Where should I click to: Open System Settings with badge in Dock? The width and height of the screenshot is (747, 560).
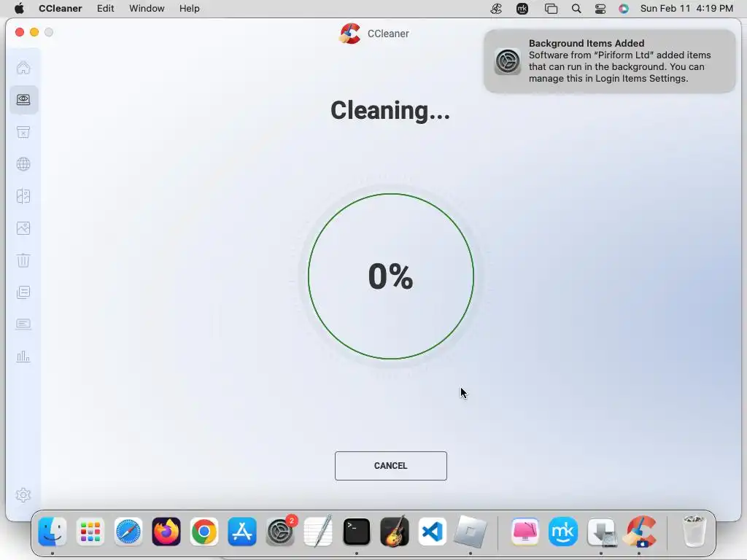click(x=280, y=532)
